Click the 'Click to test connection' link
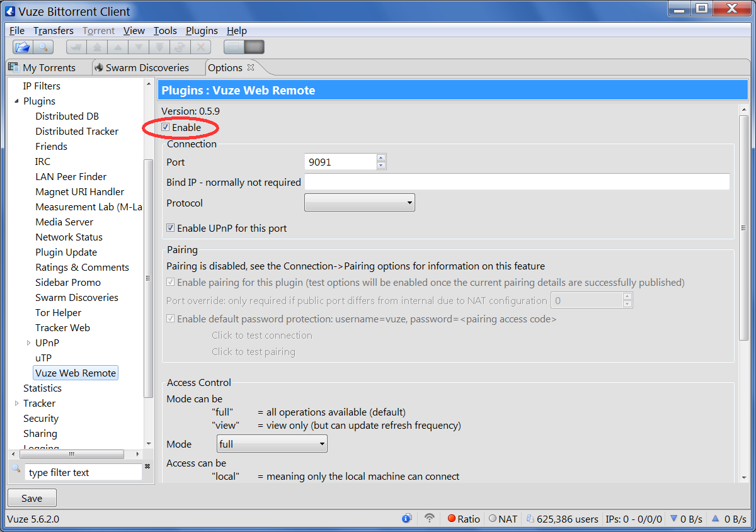756x532 pixels. coord(262,335)
